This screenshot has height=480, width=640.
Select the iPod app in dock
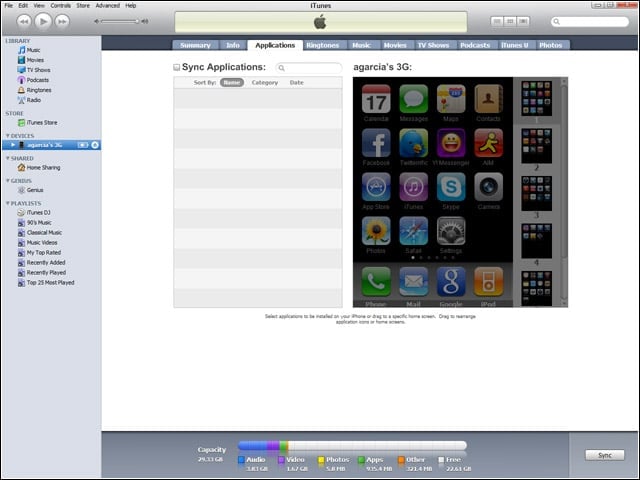click(x=489, y=282)
